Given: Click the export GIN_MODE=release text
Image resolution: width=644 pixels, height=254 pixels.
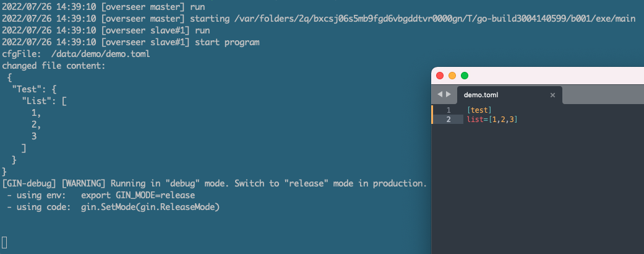Looking at the screenshot, I should coord(138,195).
